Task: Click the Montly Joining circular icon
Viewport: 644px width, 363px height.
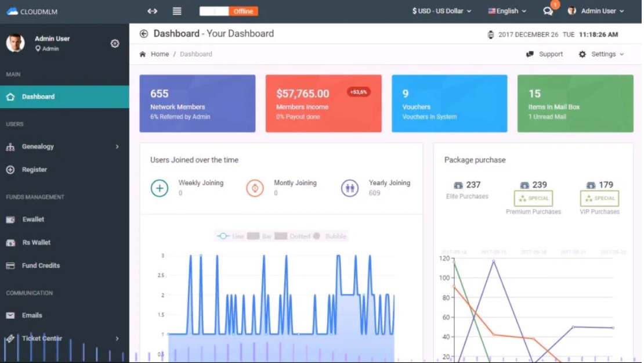Action: (x=255, y=188)
